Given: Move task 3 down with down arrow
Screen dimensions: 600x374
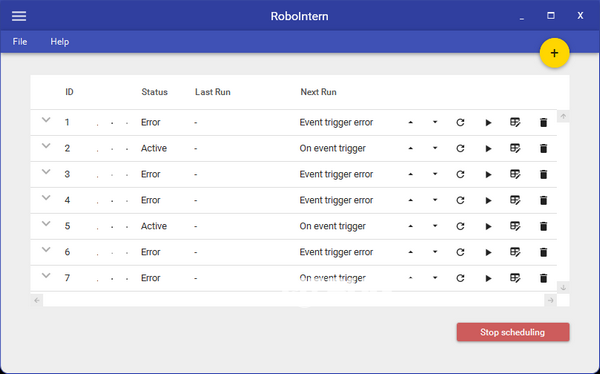Looking at the screenshot, I should pos(435,175).
